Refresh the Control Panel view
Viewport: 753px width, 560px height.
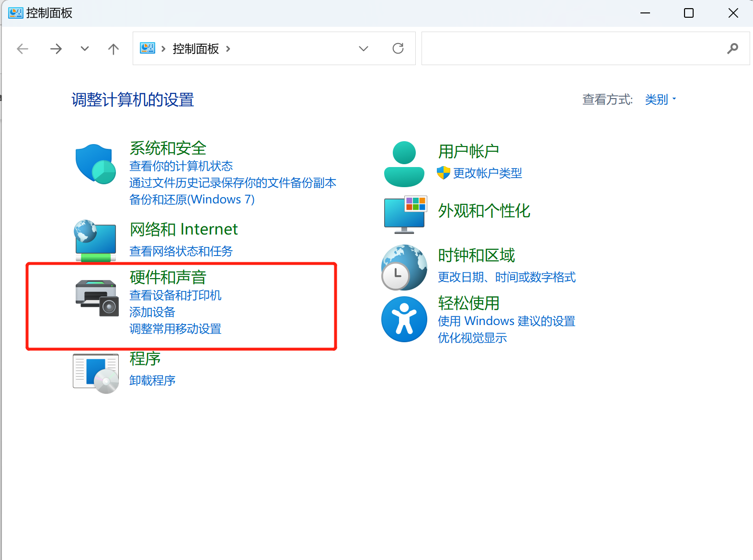click(398, 48)
